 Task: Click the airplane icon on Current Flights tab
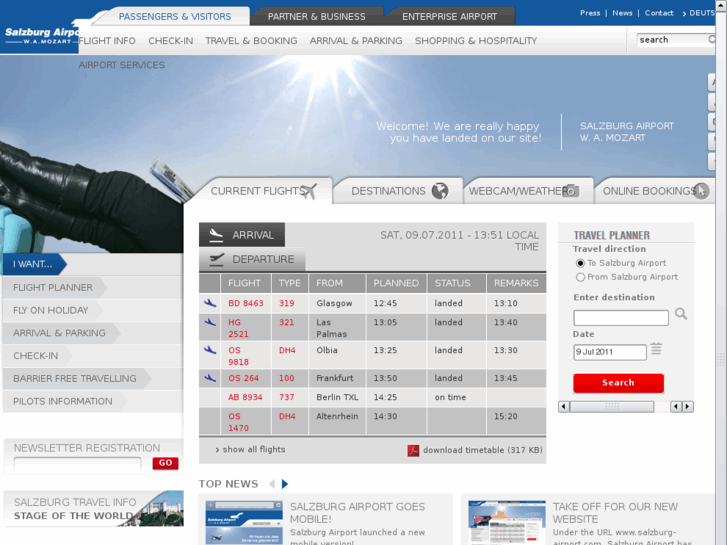click(308, 191)
